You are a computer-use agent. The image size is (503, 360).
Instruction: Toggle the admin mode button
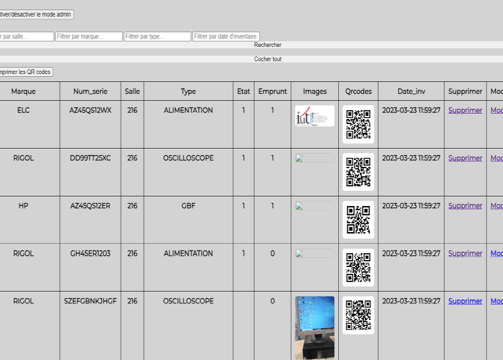[36, 14]
